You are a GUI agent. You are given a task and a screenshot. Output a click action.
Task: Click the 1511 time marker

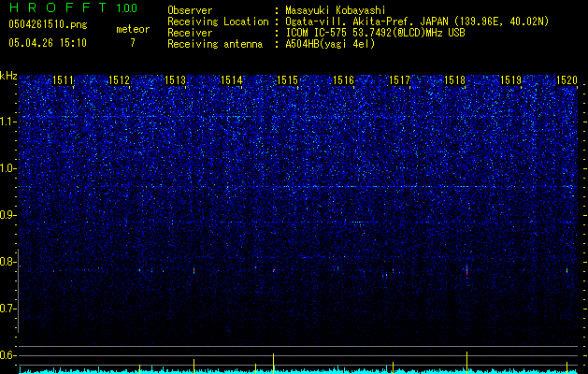[x=63, y=79]
